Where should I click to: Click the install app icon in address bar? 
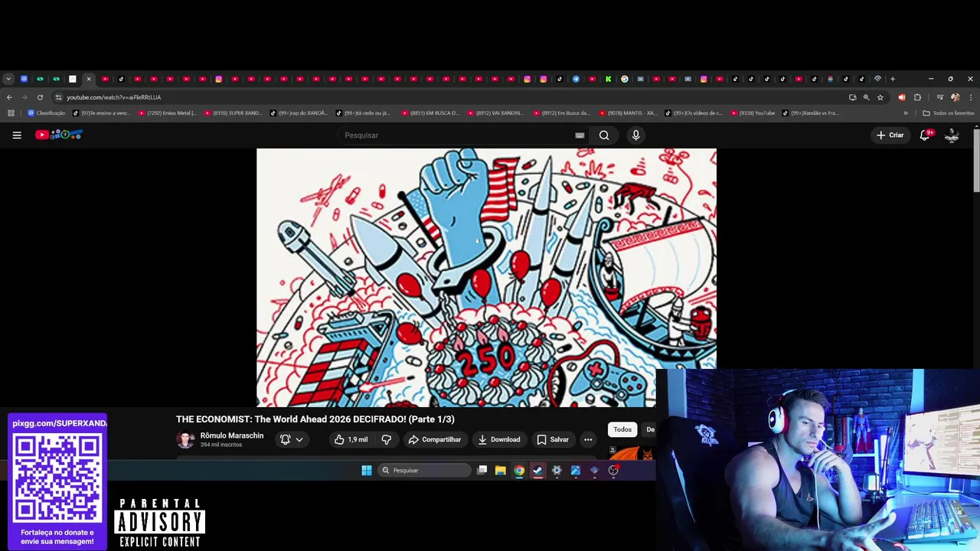pos(852,97)
